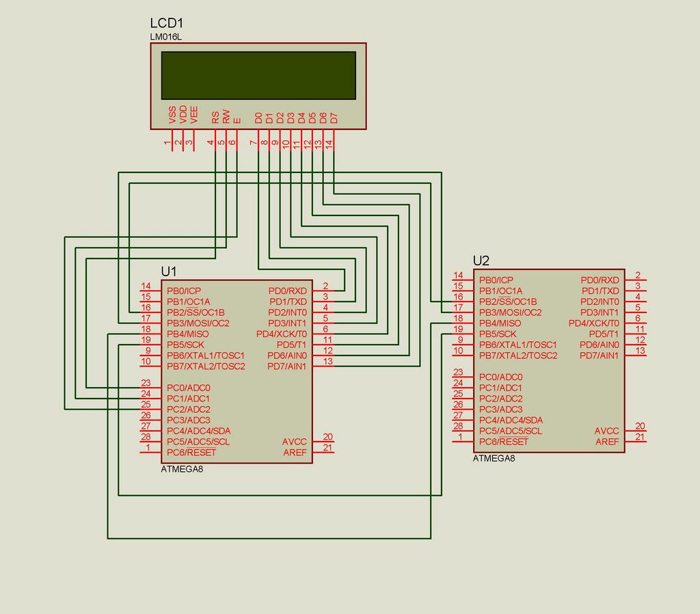Click PC1/ADC1 pin label on U1
This screenshot has width=700, height=614.
(x=188, y=399)
